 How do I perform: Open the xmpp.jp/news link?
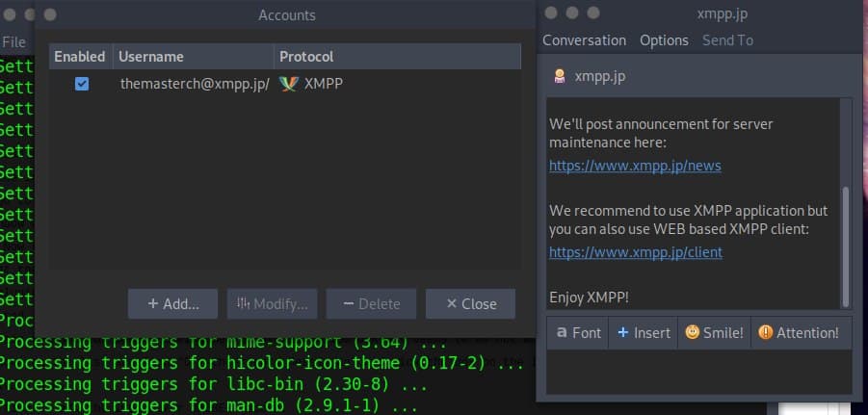coord(635,166)
